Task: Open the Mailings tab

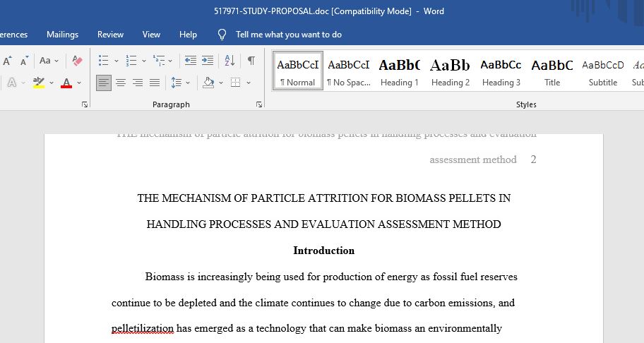Action: 62,35
